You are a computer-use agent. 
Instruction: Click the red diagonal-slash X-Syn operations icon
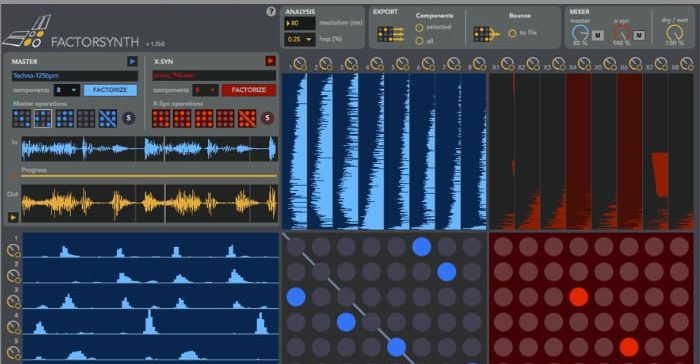pyautogui.click(x=247, y=118)
